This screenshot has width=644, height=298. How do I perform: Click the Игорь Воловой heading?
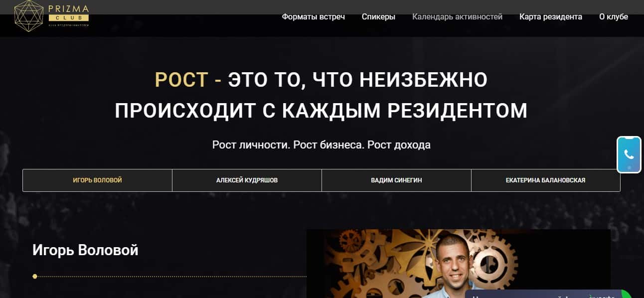pos(85,250)
